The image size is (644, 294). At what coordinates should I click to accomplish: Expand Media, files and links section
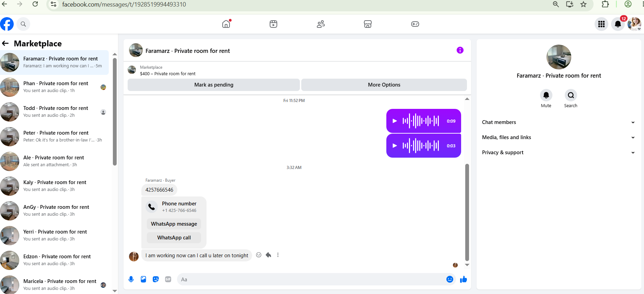tap(559, 137)
